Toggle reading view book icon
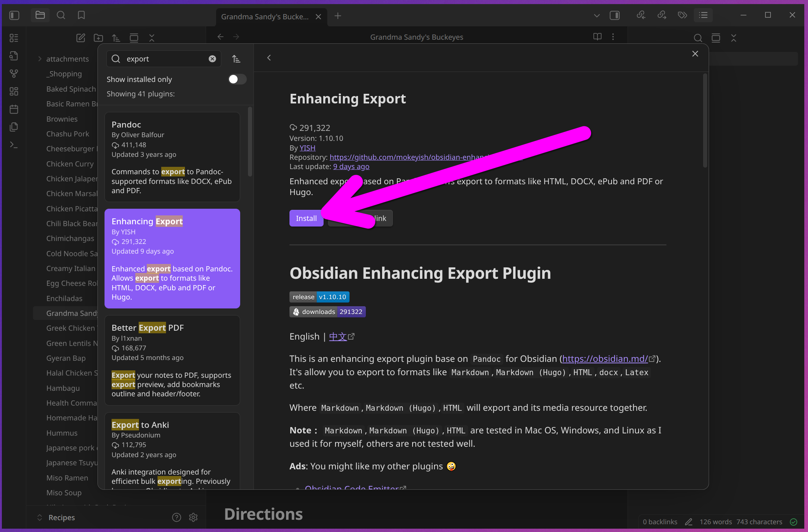Image resolution: width=808 pixels, height=532 pixels. [x=597, y=37]
